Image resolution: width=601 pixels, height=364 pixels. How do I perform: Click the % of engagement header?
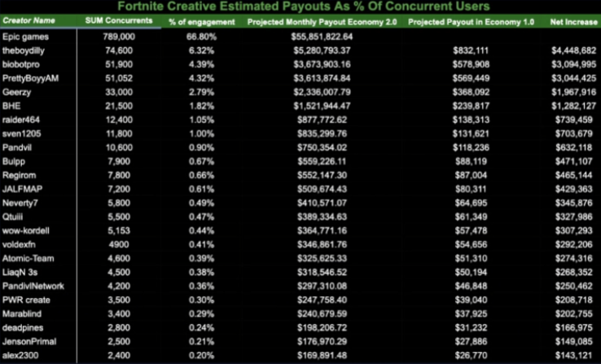[202, 22]
